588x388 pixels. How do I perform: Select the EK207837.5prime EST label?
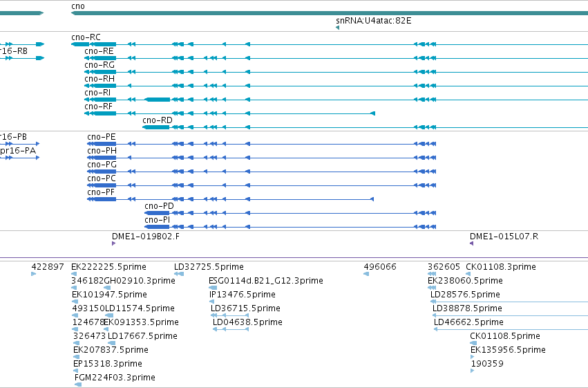click(111, 350)
